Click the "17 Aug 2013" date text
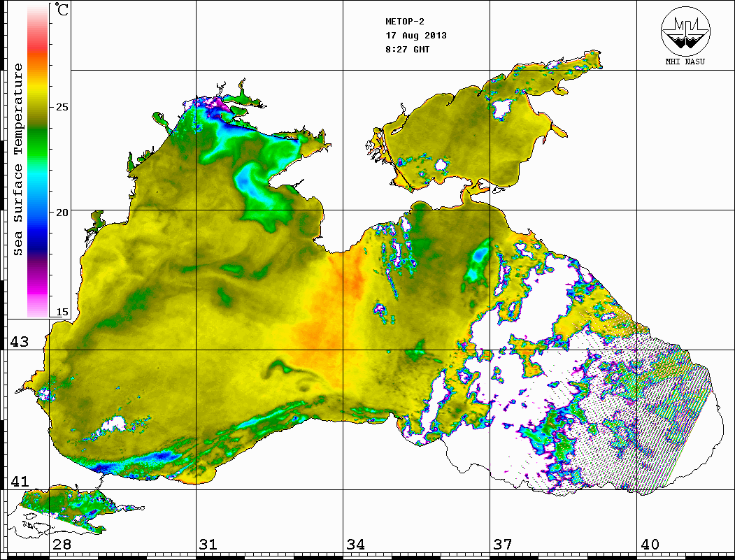Screen dimensions: 735x560 coord(416,36)
